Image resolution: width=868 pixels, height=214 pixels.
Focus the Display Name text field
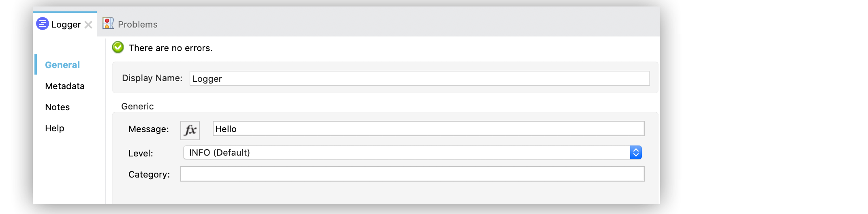point(419,78)
